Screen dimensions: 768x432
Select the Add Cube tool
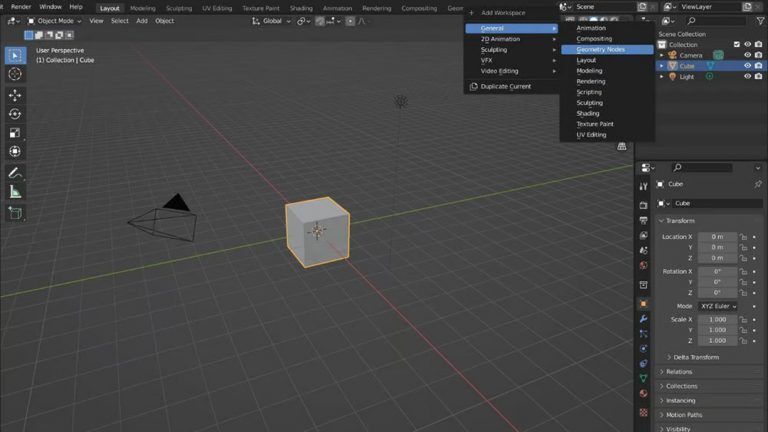click(15, 213)
